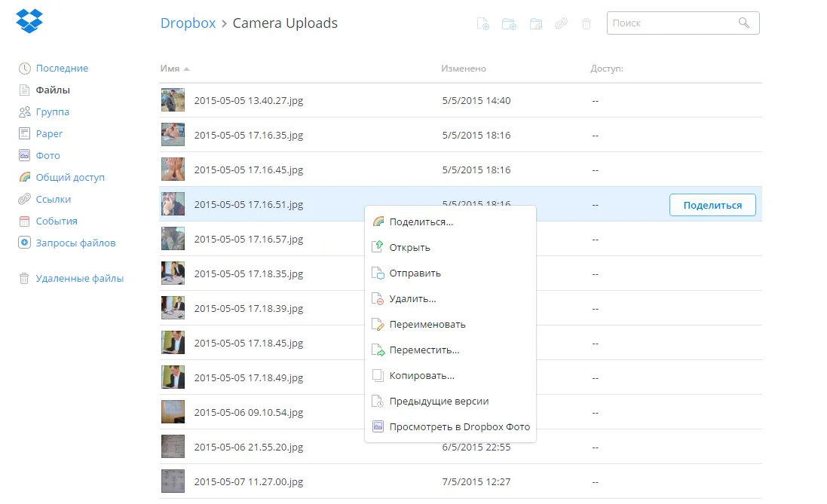Viewport: 827px width, 504px height.
Task: Click the new folder toolbar icon
Action: tap(509, 23)
